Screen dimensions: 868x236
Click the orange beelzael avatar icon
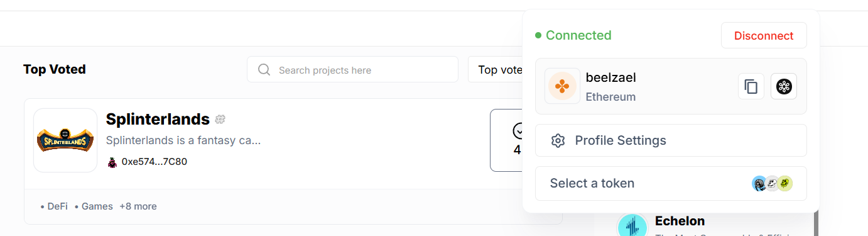(562, 86)
